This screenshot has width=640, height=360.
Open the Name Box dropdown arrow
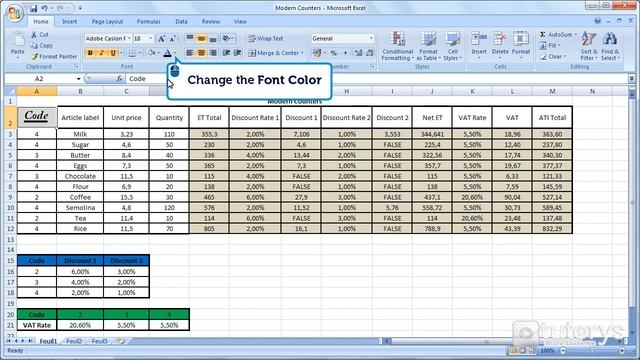tap(78, 79)
